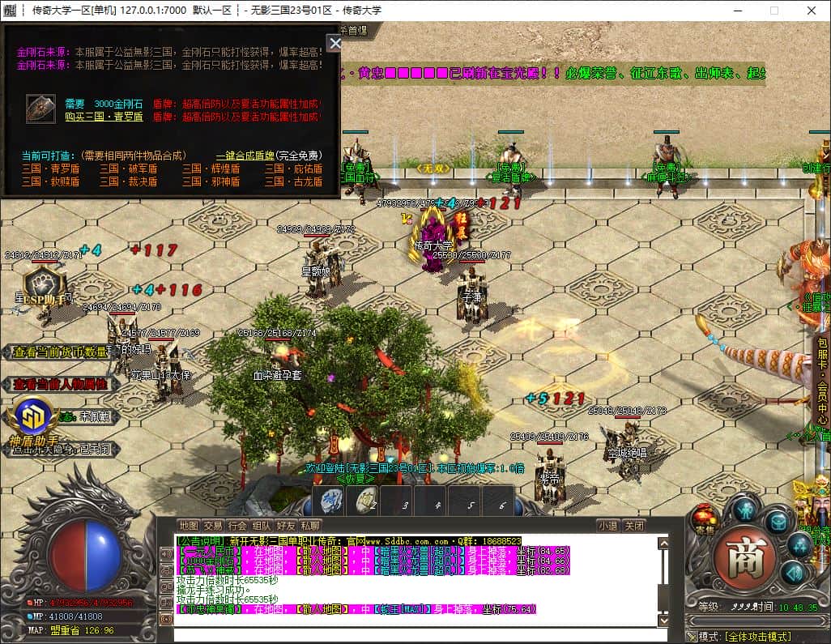Select 三国·裁决盾 in the craft list
This screenshot has height=644, width=831.
pyautogui.click(x=128, y=181)
